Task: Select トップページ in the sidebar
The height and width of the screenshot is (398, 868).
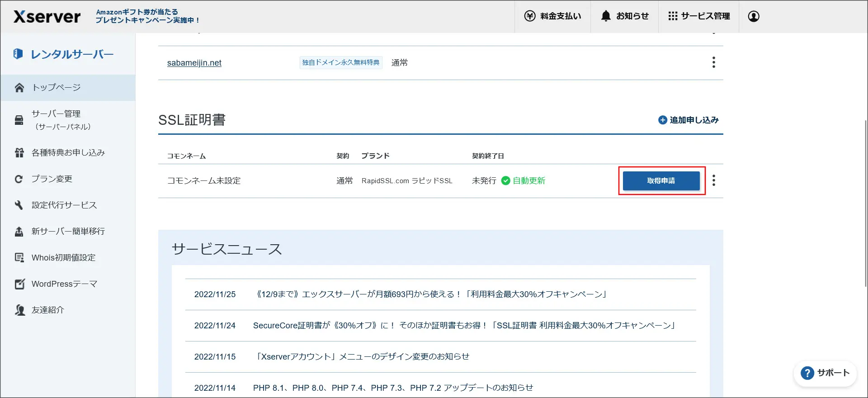Action: 68,88
